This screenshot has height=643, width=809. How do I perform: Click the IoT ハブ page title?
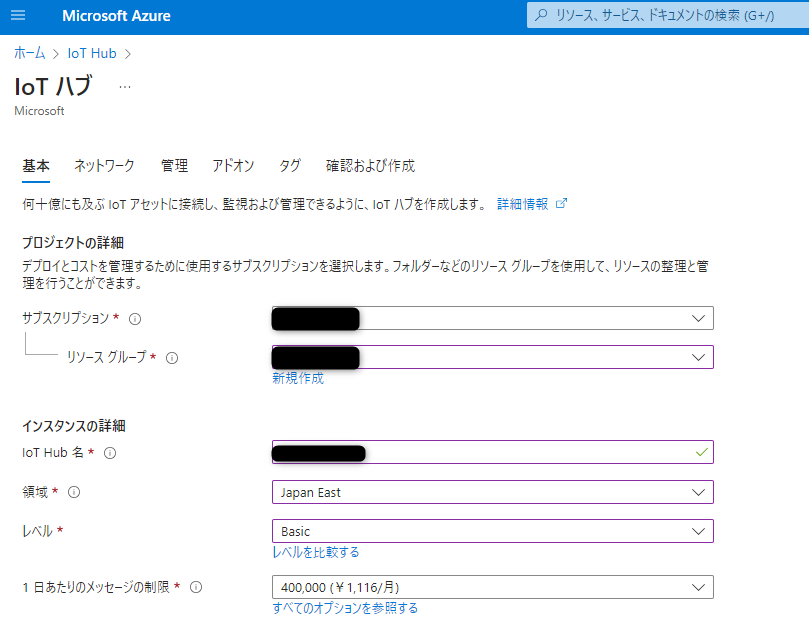click(53, 86)
